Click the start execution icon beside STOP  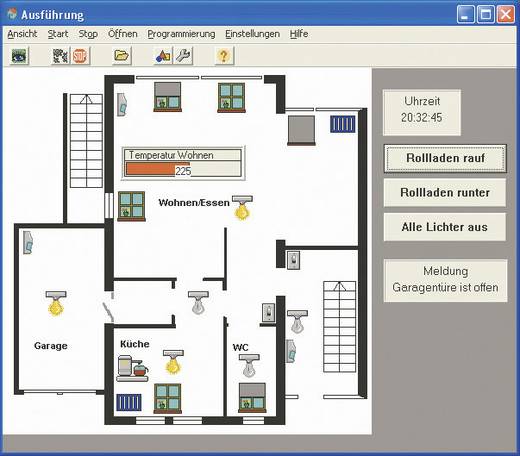(60, 56)
